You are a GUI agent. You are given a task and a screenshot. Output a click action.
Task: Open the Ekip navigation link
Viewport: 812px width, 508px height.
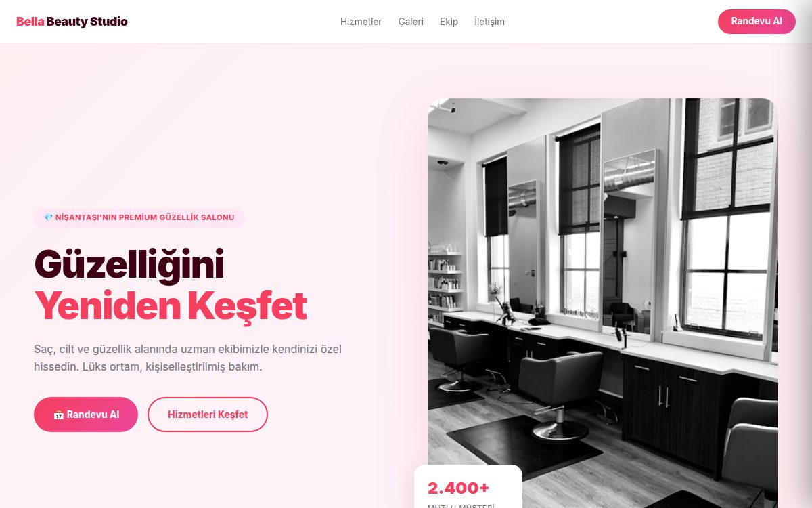pyautogui.click(x=449, y=22)
